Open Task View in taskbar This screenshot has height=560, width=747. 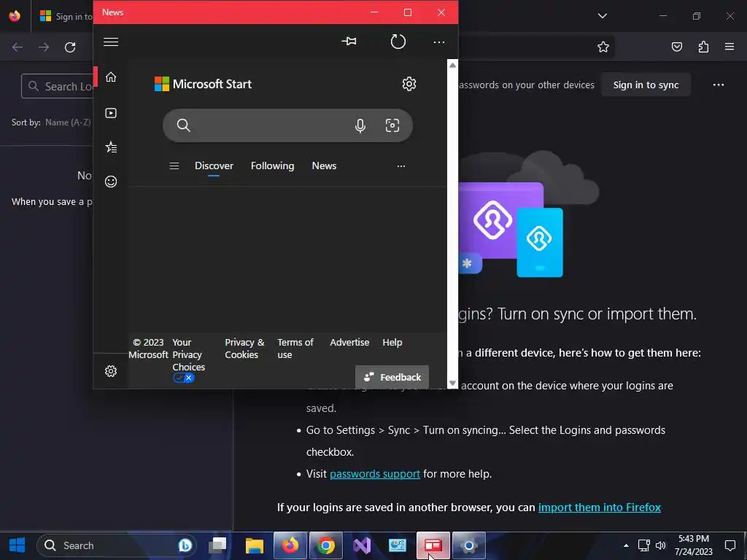click(217, 545)
